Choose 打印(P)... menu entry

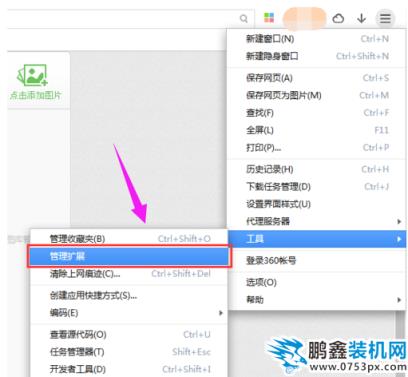click(317, 147)
